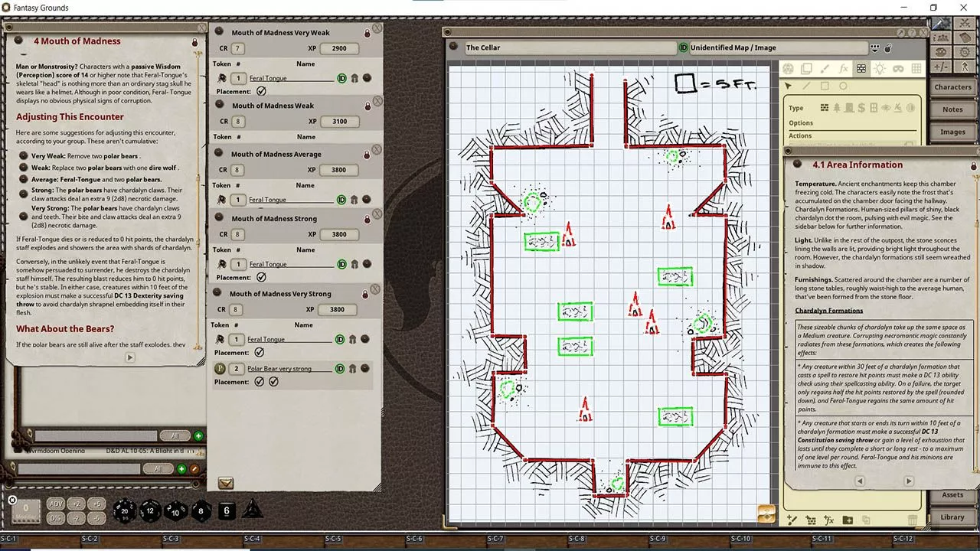Select the rectangle shape tool
980x551 pixels.
[825, 86]
